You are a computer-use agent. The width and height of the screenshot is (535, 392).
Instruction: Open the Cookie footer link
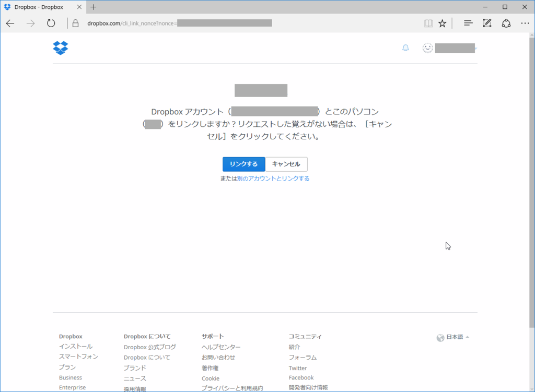[211, 378]
